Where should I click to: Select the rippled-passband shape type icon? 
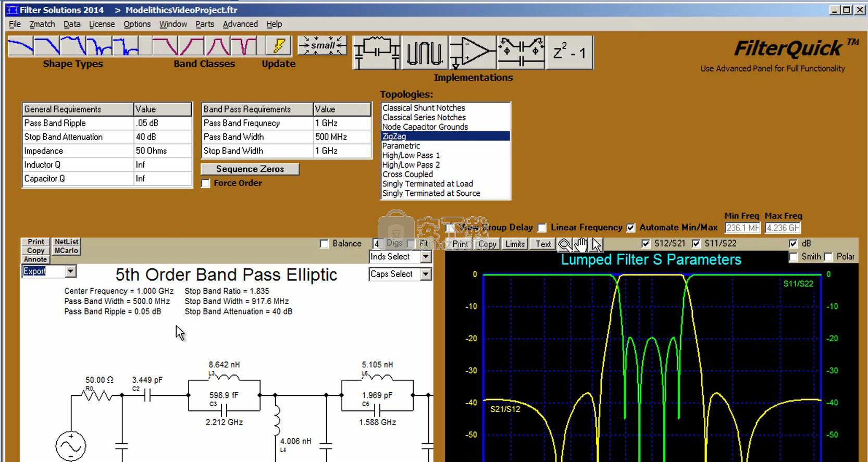(73, 46)
